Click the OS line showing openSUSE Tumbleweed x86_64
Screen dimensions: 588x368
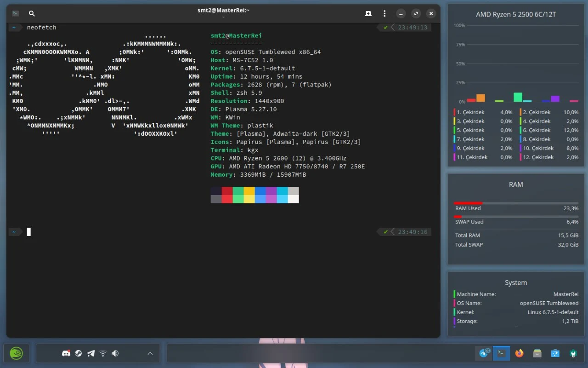(266, 52)
